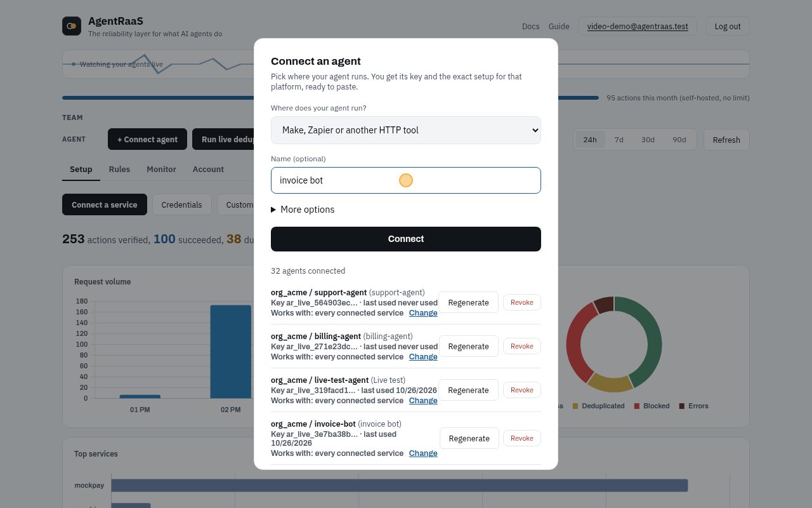This screenshot has height=508, width=812.
Task: Open the platform dropdown 'Make, Zapier or another HTTP tool'
Action: click(406, 130)
